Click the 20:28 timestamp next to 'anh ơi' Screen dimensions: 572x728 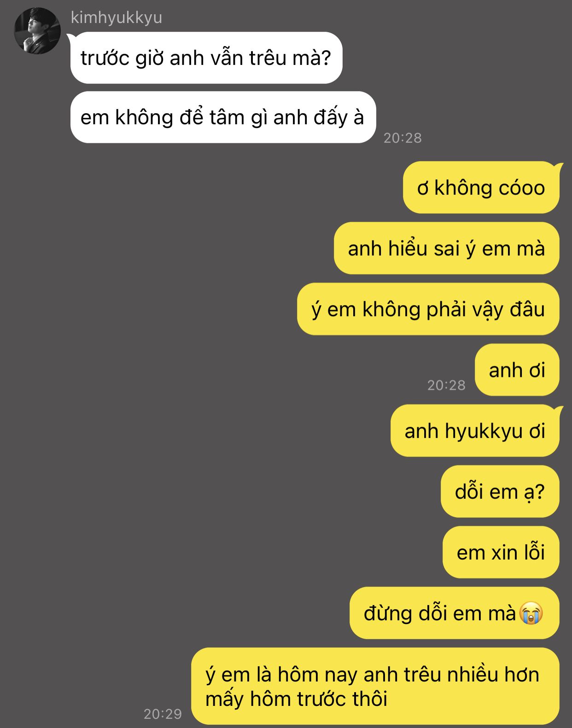tap(446, 385)
